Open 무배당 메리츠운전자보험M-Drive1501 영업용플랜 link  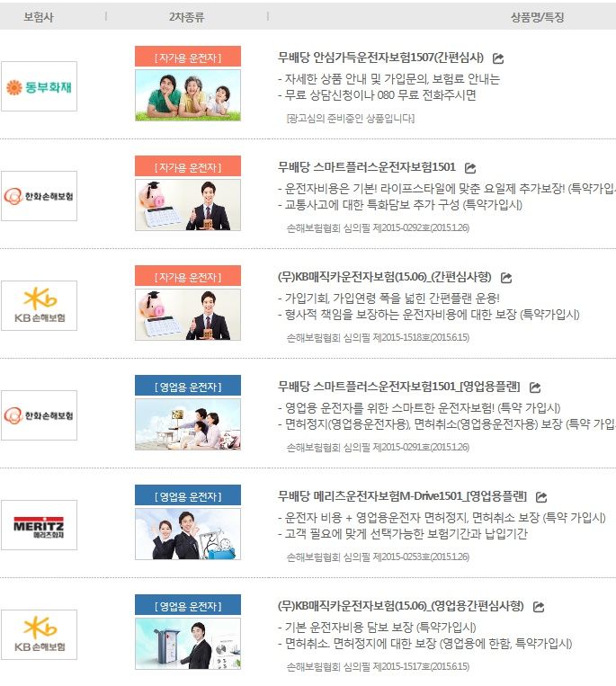click(x=402, y=496)
